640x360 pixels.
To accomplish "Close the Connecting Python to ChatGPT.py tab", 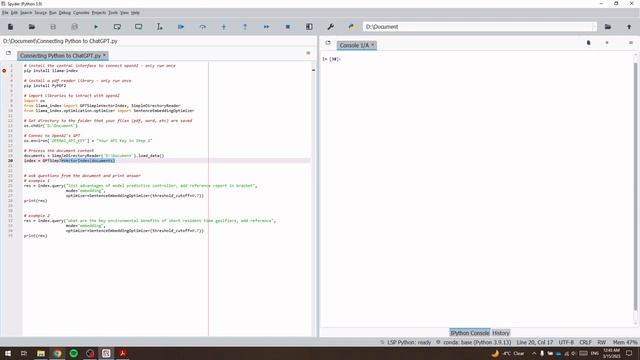I will [104, 55].
